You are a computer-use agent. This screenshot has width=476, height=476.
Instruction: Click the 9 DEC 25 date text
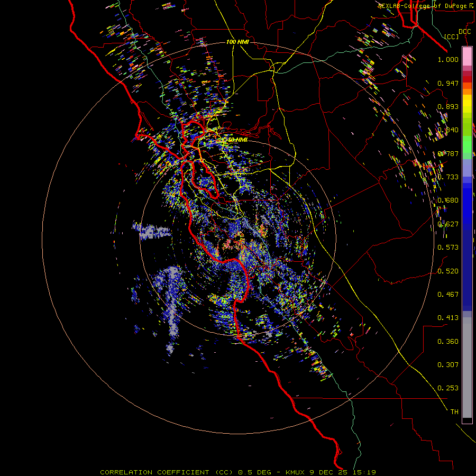[328, 472]
